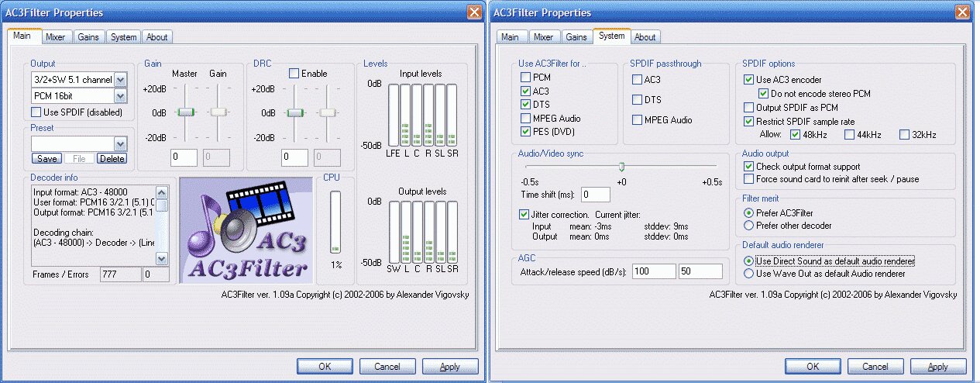Enable DTS SPDIF passthrough

pos(637,99)
